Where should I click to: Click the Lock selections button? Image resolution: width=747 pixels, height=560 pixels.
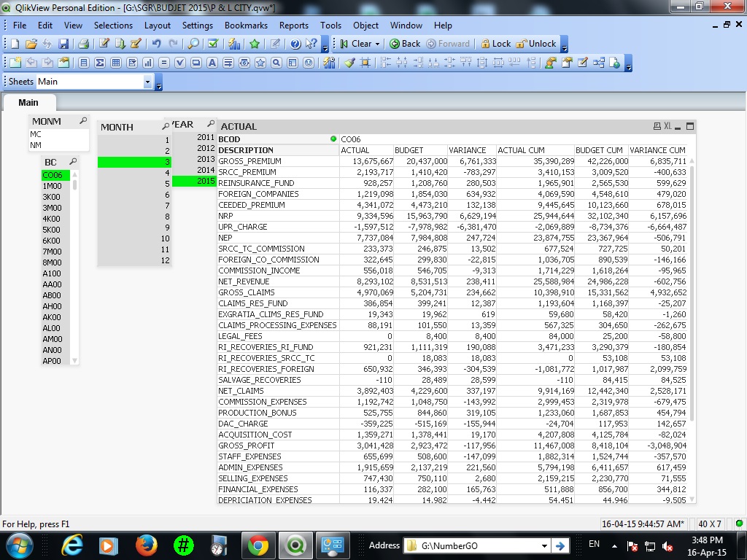pyautogui.click(x=495, y=44)
